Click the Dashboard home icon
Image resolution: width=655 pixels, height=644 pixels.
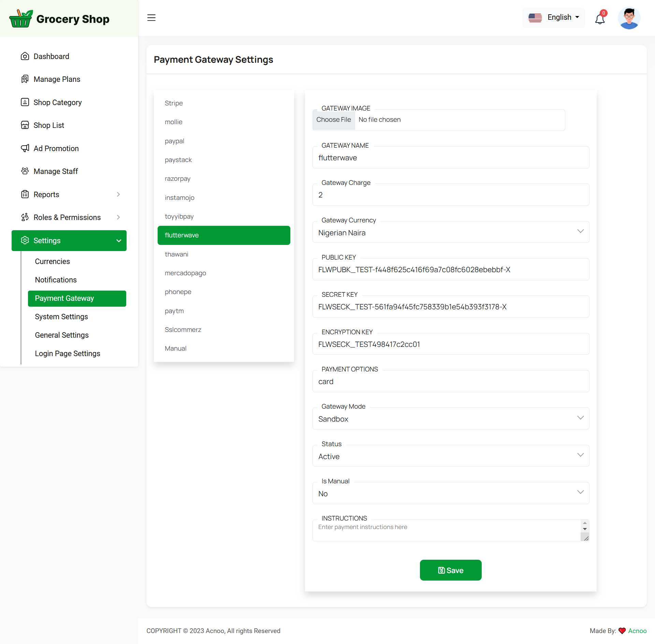click(25, 56)
